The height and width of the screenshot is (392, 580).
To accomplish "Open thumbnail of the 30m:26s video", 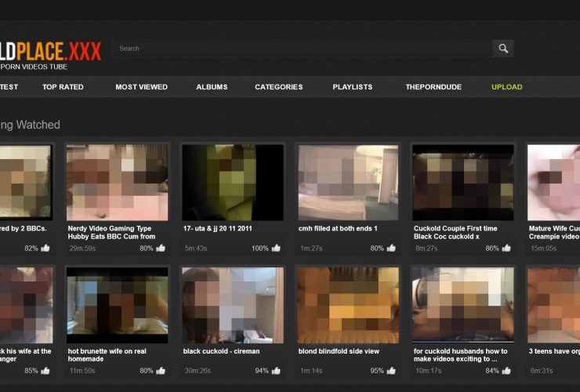I will coord(233,305).
